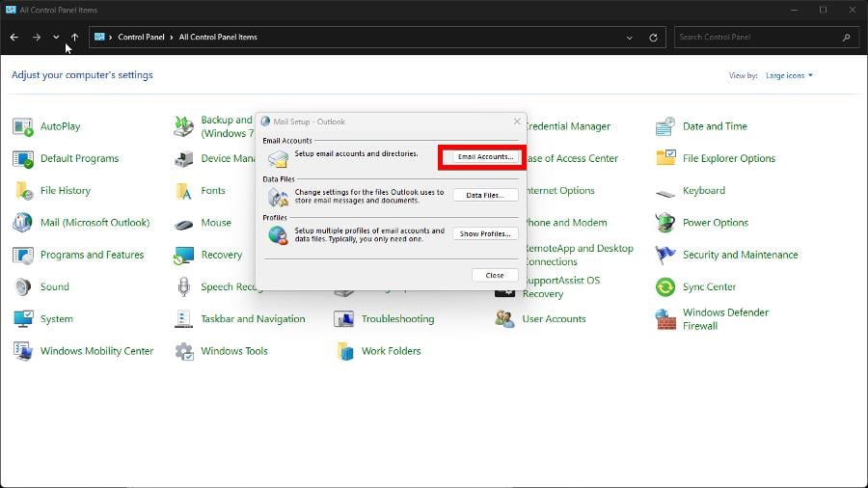Open the Sync Center icon
This screenshot has width=868, height=488.
665,287
